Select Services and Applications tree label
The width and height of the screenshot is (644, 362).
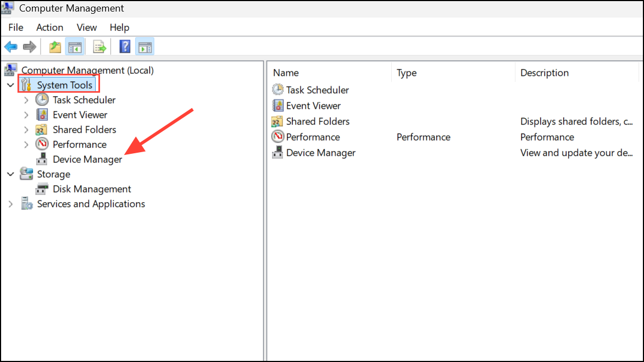pos(91,204)
